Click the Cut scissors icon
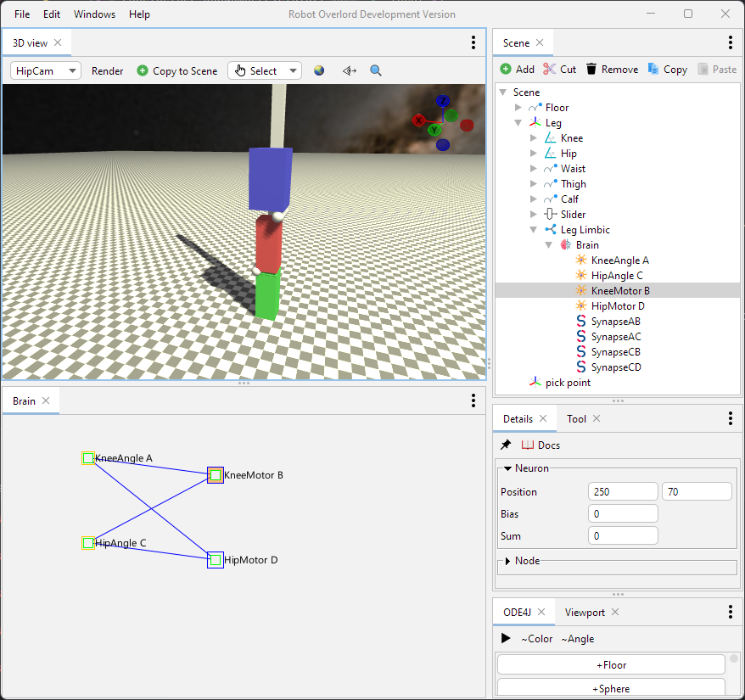The height and width of the screenshot is (700, 745). click(x=549, y=70)
